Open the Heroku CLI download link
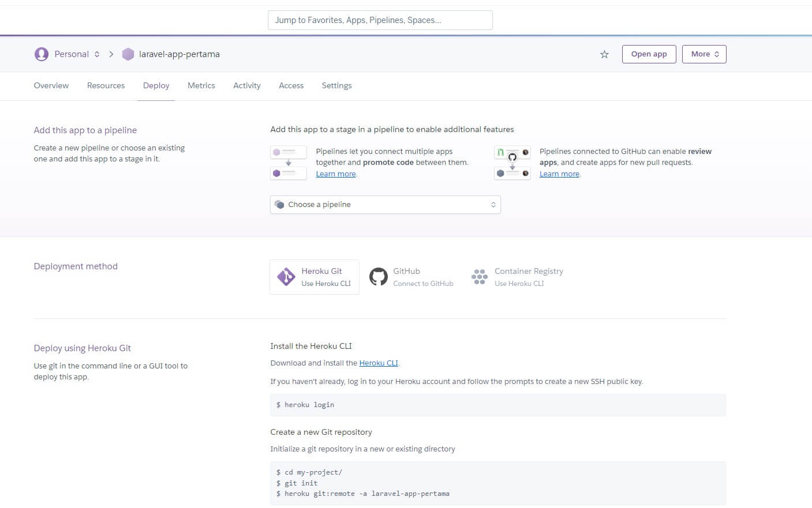 379,363
